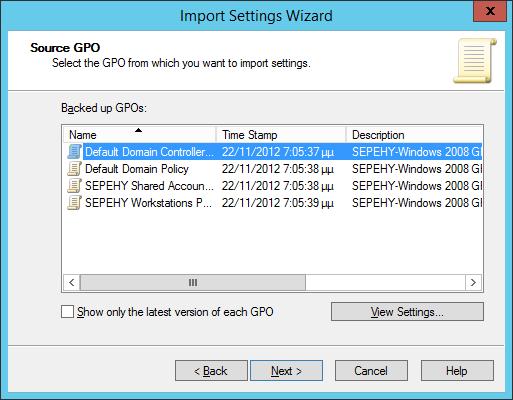This screenshot has width=513, height=400.
Task: Click the horizontal scrollbar right arrow
Action: tap(473, 283)
